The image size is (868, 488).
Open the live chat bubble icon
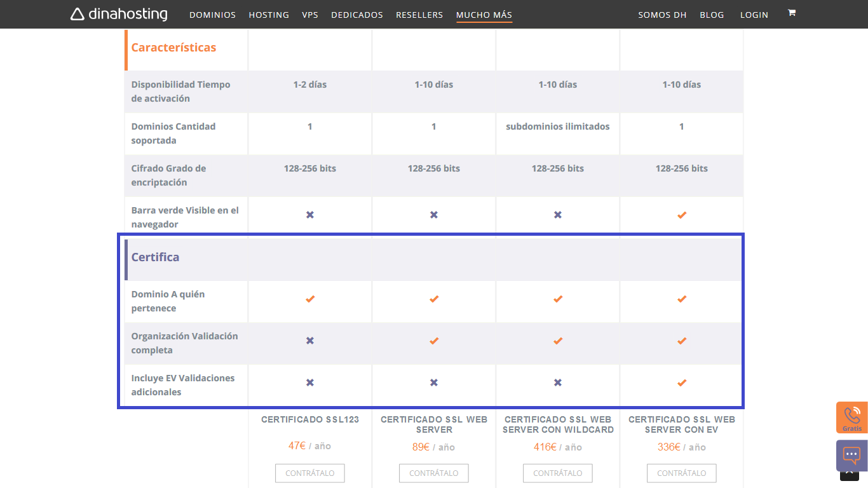tap(851, 455)
